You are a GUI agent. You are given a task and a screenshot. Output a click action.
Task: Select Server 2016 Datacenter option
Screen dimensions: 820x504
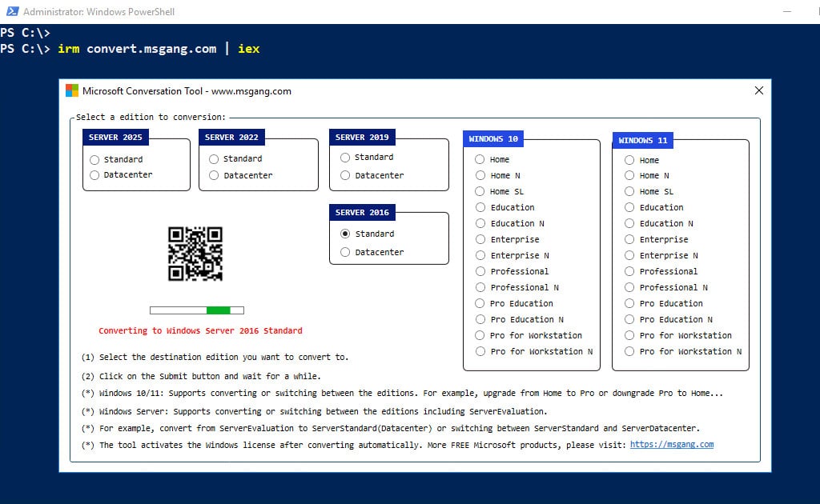click(x=345, y=252)
